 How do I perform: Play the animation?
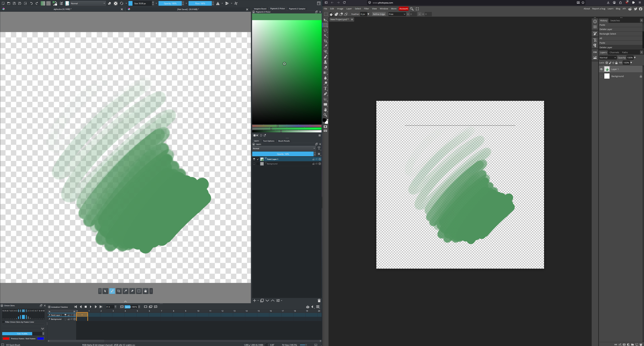click(91, 307)
